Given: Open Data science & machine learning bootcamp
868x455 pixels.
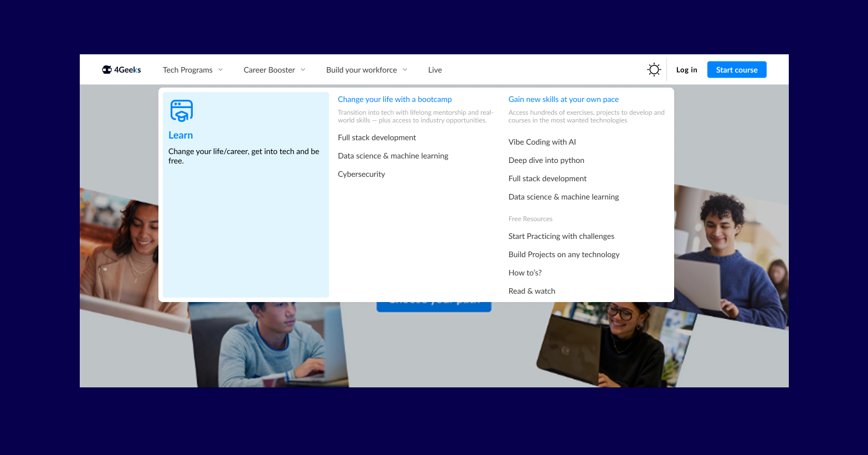Looking at the screenshot, I should pyautogui.click(x=393, y=155).
